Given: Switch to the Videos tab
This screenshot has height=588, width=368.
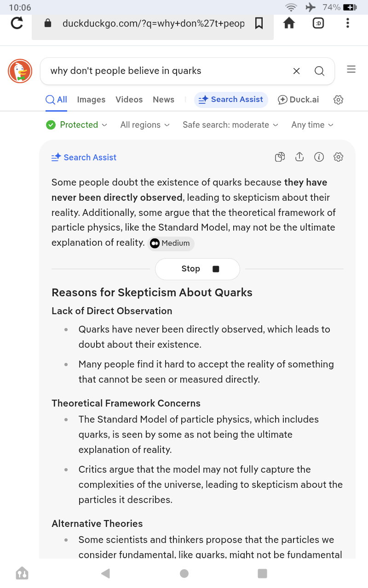Looking at the screenshot, I should [x=129, y=100].
